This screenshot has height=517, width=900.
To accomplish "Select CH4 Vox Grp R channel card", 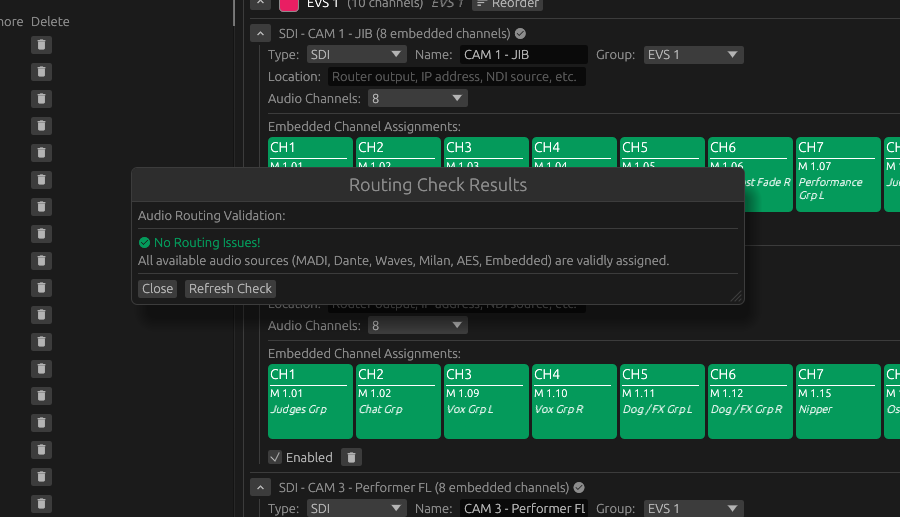I will coord(575,402).
